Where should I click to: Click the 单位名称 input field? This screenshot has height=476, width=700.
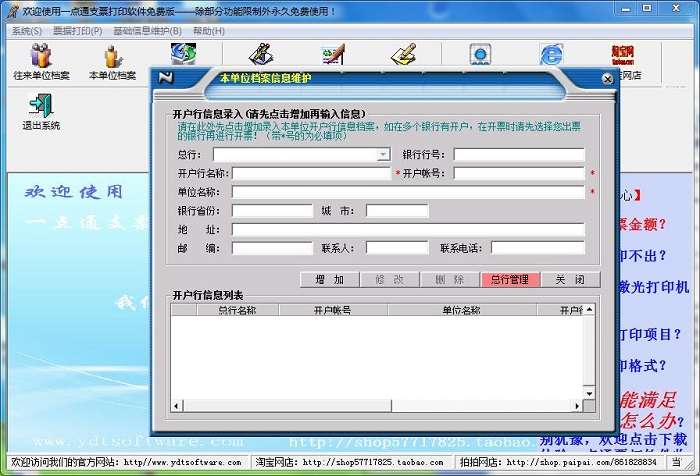tap(408, 192)
